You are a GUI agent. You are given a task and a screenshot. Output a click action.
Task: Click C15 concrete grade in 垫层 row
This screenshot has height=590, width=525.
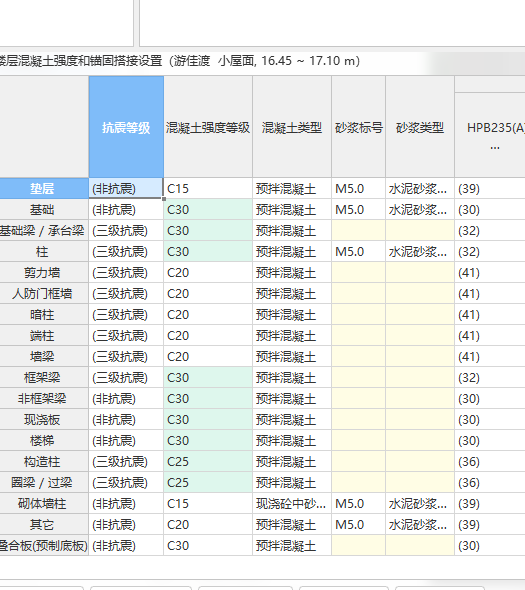coord(208,189)
